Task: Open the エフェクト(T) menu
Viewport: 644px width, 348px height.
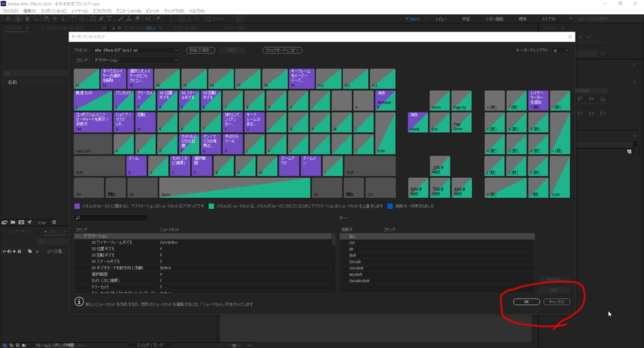Action: 101,11
